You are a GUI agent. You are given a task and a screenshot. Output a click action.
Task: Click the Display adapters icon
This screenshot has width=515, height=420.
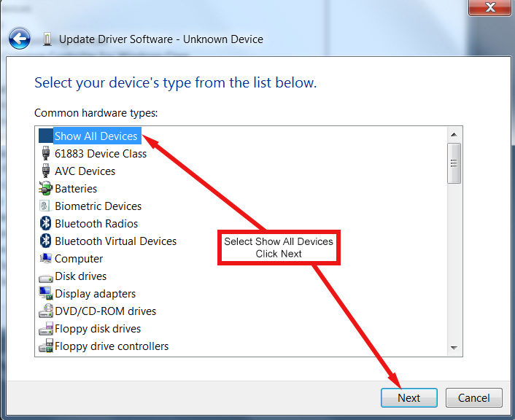coord(45,294)
